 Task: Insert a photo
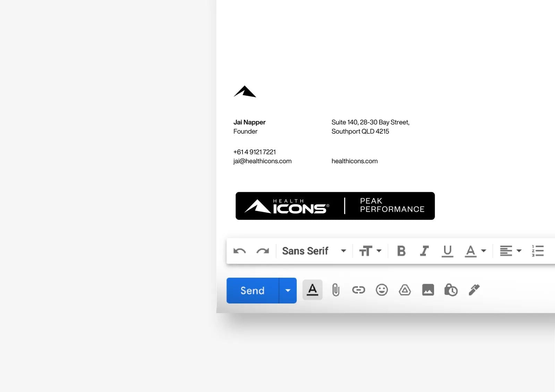[x=428, y=290]
